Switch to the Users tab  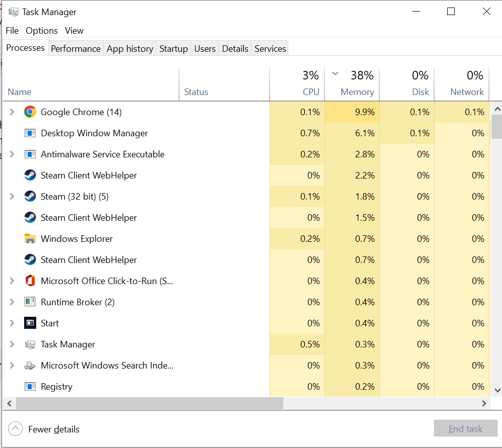205,49
